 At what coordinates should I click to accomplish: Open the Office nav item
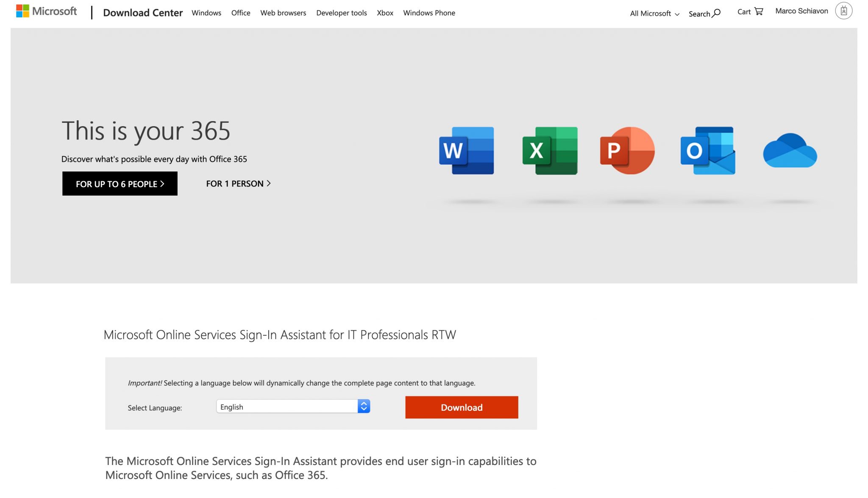pos(241,13)
